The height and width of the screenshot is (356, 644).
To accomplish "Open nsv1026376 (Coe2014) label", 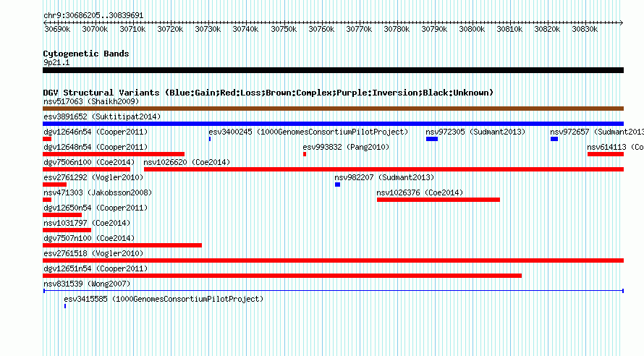I will tap(420, 192).
